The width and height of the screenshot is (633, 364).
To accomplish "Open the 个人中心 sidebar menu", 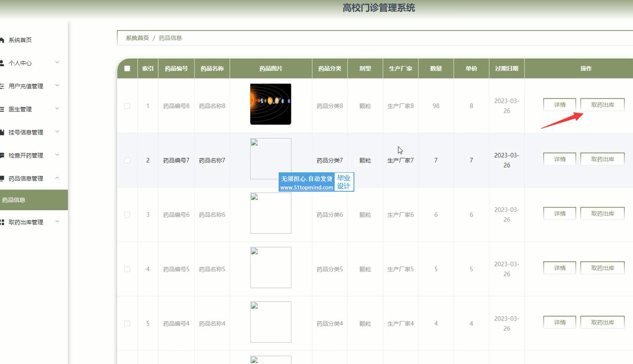I will pos(20,63).
